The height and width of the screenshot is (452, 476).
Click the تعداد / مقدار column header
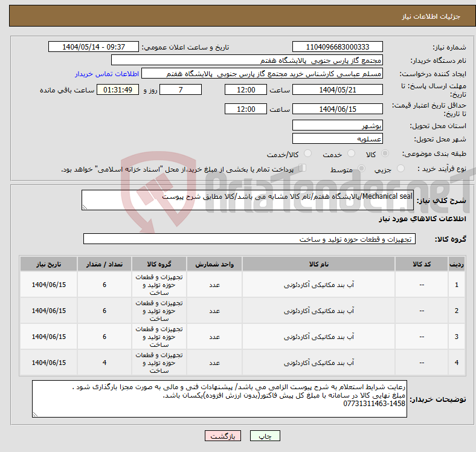pyautogui.click(x=105, y=264)
